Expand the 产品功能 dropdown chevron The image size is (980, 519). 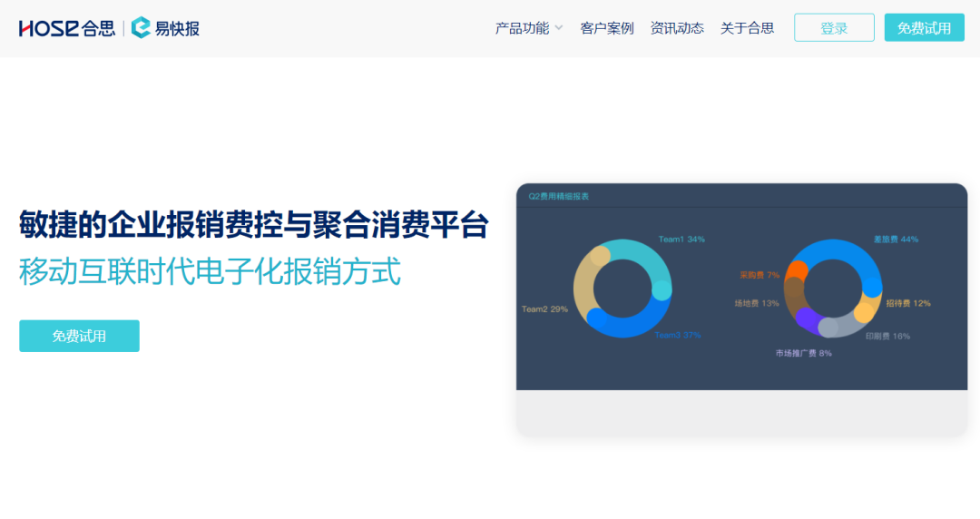pos(559,28)
